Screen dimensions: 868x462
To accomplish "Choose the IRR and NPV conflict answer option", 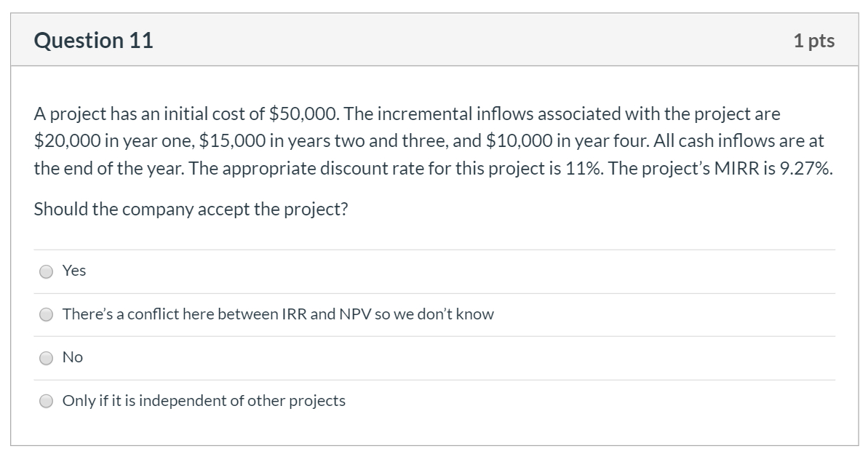I will point(47,314).
